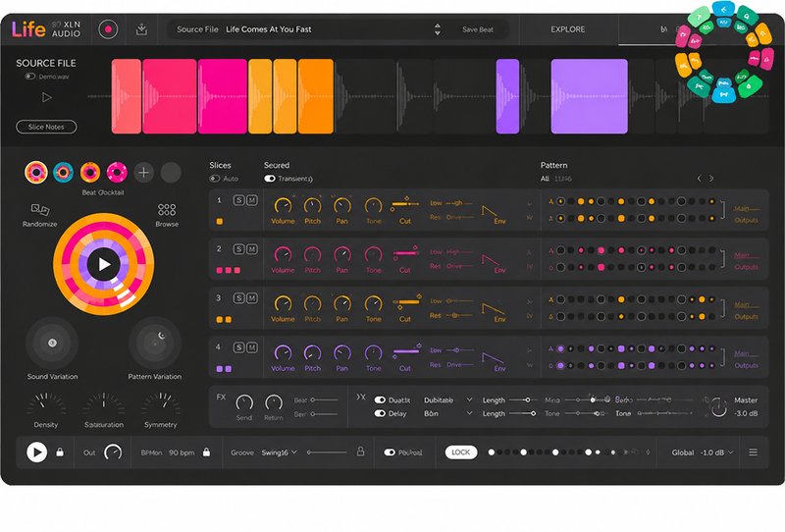
Task: Mute slice 4 with its M button
Action: point(252,347)
